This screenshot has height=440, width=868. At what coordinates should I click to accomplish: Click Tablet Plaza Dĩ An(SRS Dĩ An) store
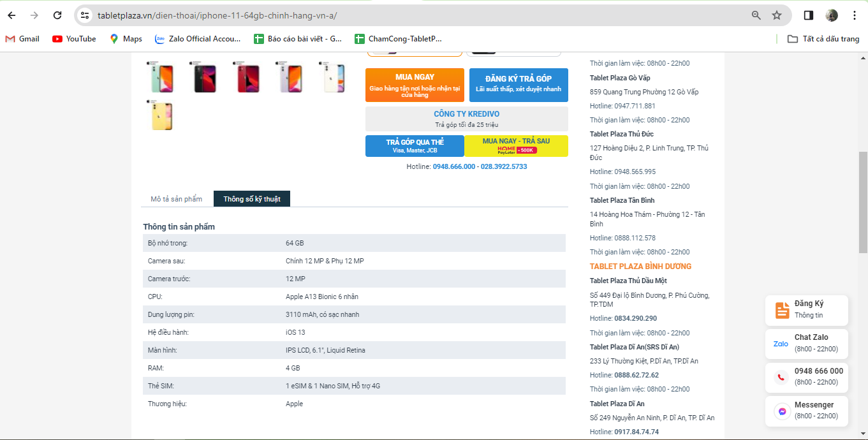tap(635, 347)
